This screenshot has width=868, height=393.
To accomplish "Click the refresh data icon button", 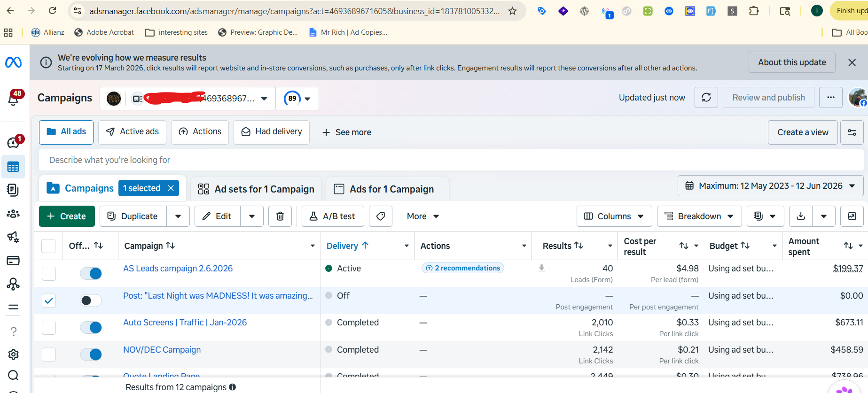I will tap(706, 98).
